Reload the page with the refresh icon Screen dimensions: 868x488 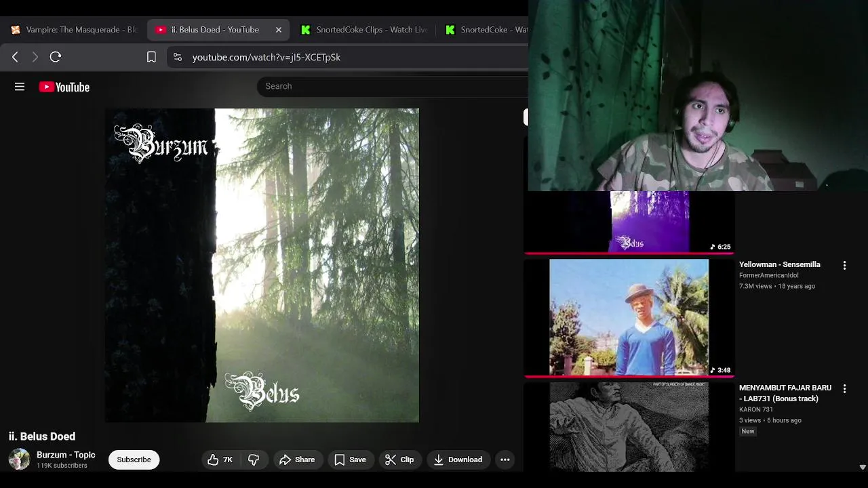point(56,58)
